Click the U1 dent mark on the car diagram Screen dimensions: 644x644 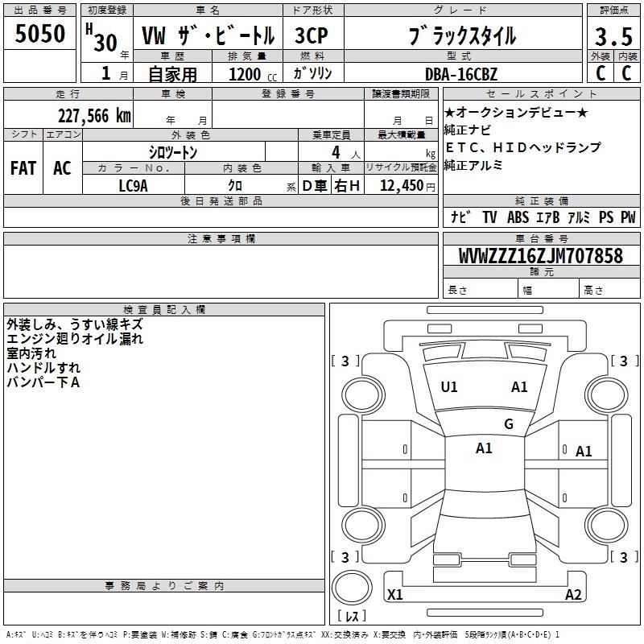[449, 387]
